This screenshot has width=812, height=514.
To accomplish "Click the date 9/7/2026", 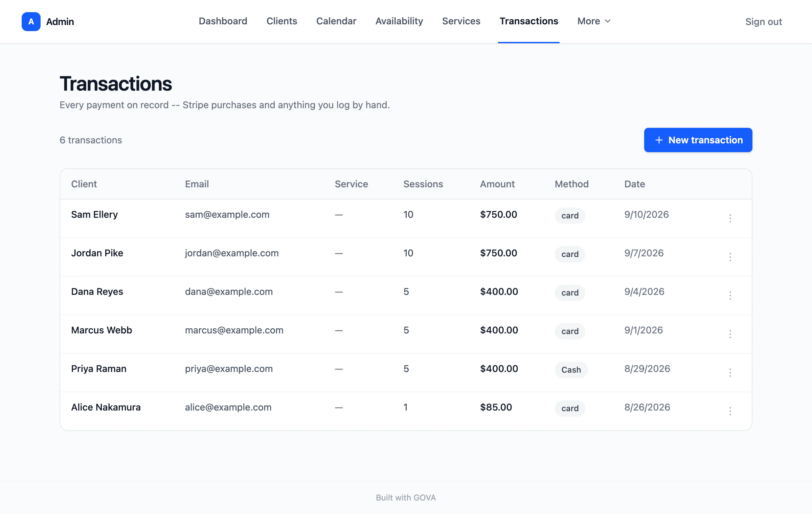I will 644,253.
